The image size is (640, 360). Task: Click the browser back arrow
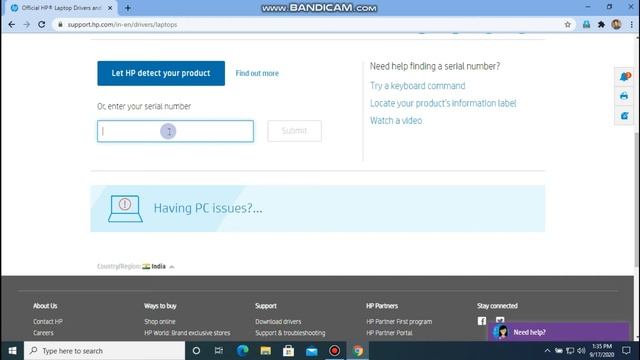pyautogui.click(x=11, y=24)
